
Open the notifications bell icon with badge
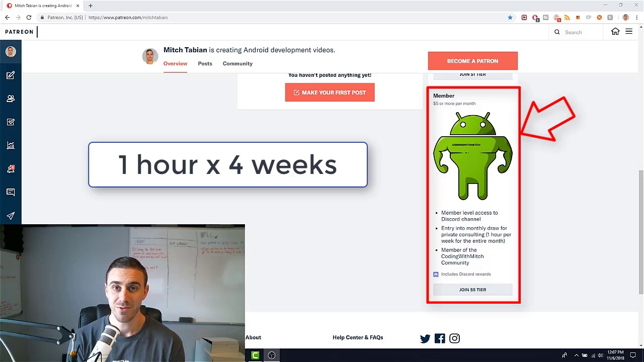coord(11,169)
